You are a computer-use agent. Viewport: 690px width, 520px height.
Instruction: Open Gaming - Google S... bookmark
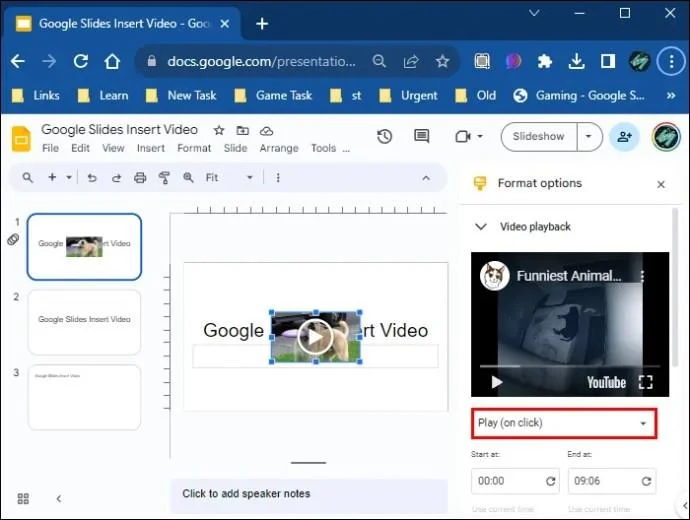579,95
